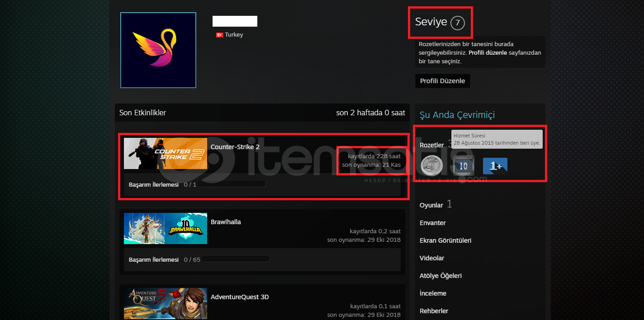Click the Profili Düzenle button

pyautogui.click(x=443, y=81)
